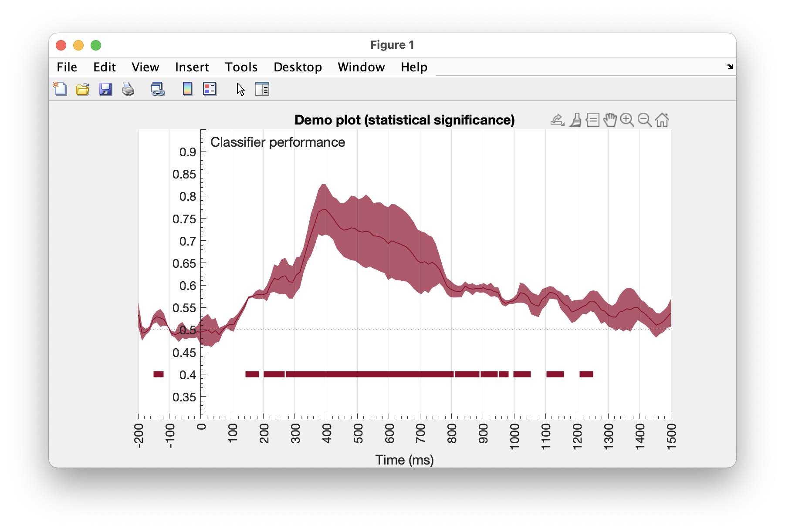Viewport: 785px width, 532px height.
Task: Close the Figure 1 window
Action: tap(61, 45)
